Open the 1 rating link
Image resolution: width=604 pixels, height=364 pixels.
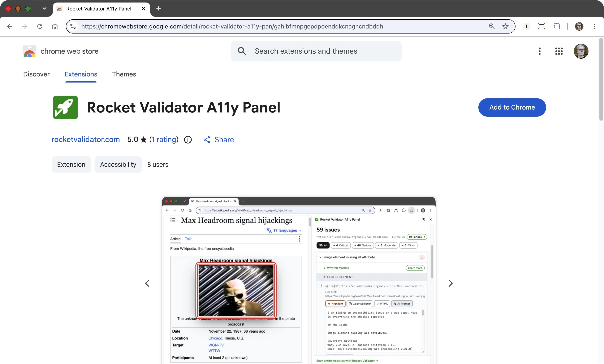click(164, 139)
